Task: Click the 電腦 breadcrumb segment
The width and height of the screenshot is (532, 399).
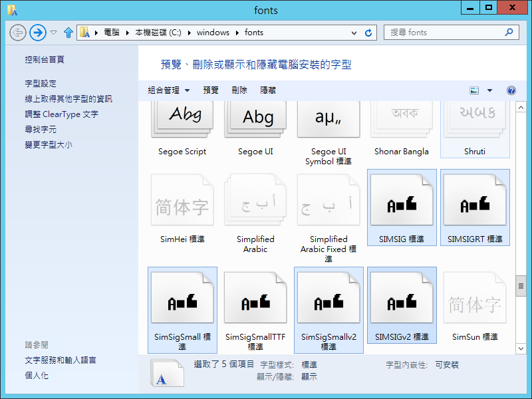Action: [x=112, y=33]
